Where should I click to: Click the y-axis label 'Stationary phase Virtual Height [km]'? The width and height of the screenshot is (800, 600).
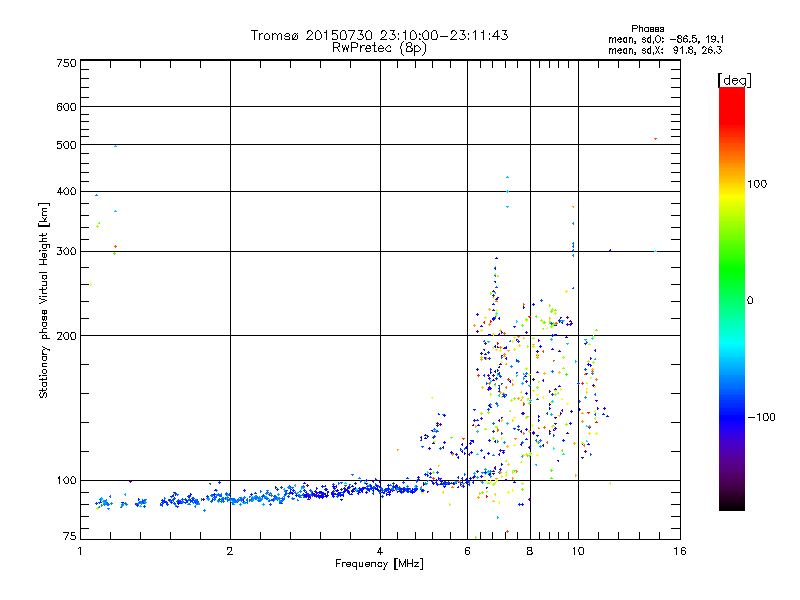(43, 300)
